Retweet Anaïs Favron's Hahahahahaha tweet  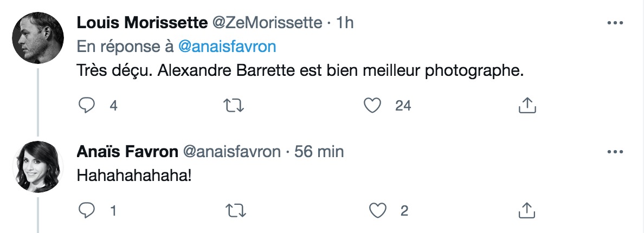click(236, 210)
